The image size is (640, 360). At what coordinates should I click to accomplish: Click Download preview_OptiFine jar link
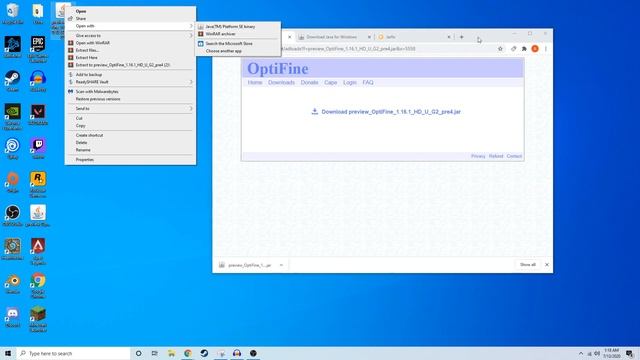386,111
